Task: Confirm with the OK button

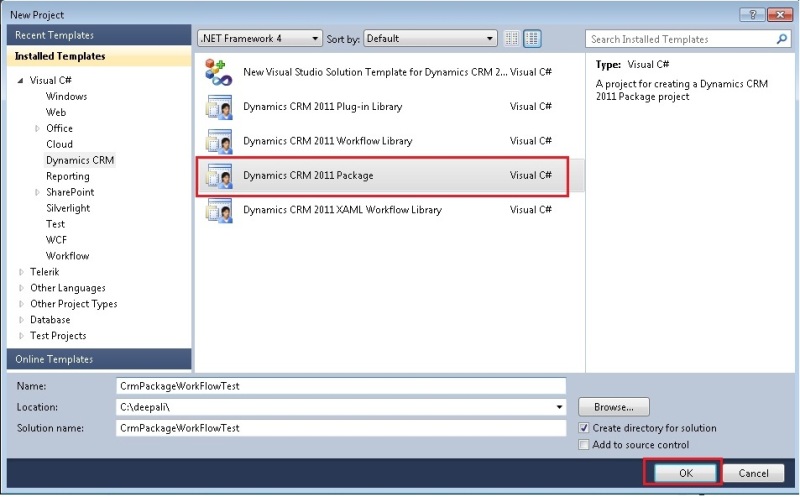Action: (x=686, y=473)
